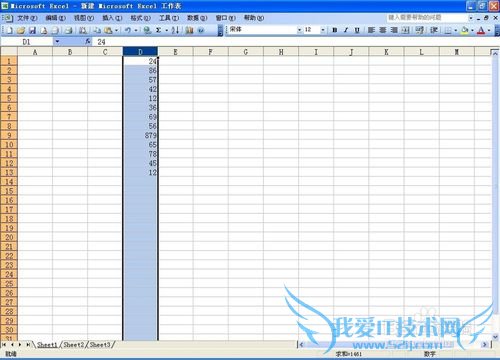Click the indent toolbar icon

pyautogui.click(x=434, y=30)
